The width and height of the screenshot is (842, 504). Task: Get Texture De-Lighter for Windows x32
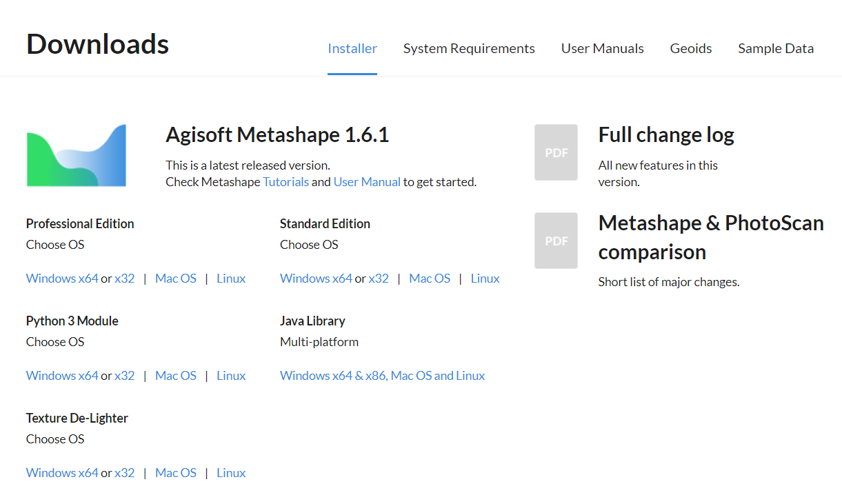[x=125, y=473]
